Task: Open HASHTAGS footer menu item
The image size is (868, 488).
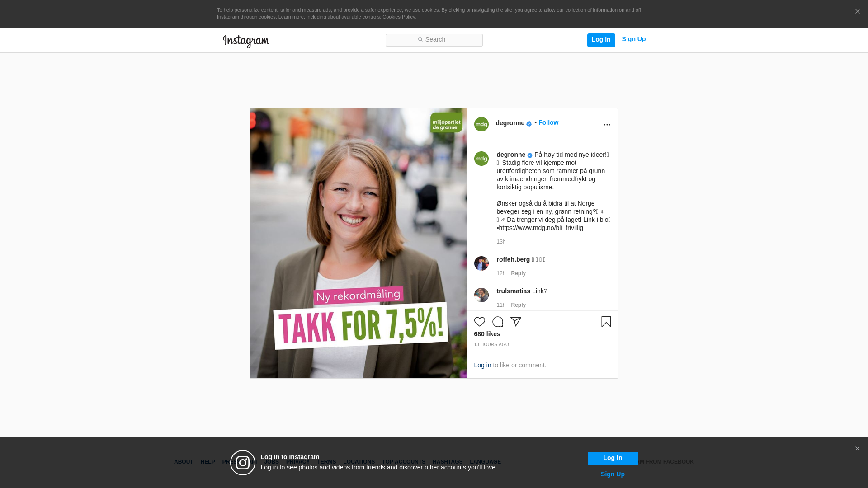Action: coord(447,462)
